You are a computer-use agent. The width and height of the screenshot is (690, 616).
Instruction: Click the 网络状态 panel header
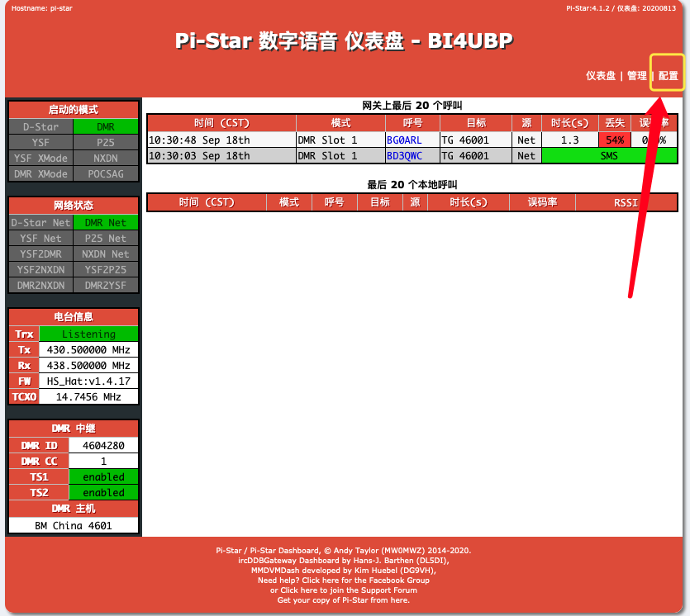(x=74, y=206)
